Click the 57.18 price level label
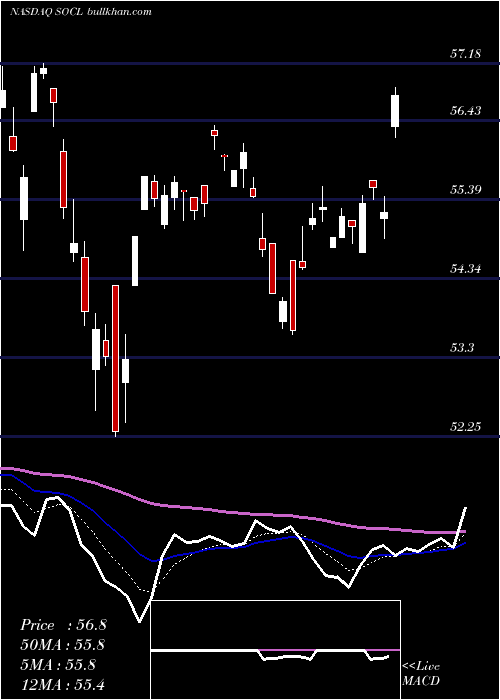 tap(466, 54)
